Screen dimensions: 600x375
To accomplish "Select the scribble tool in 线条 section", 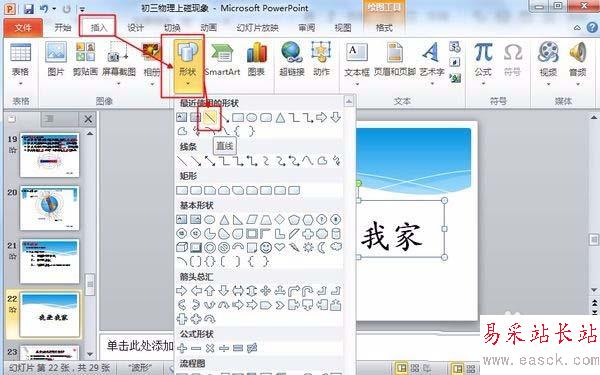I will click(336, 161).
